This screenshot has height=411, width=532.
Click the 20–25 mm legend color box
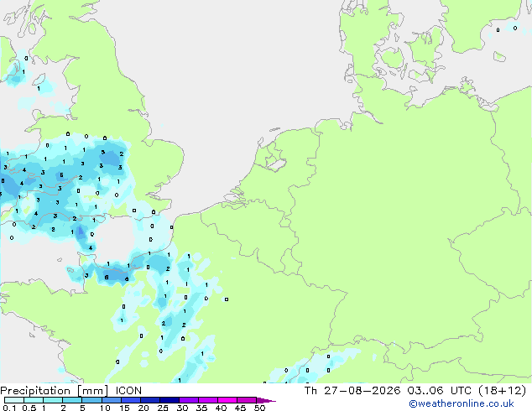click(x=149, y=400)
